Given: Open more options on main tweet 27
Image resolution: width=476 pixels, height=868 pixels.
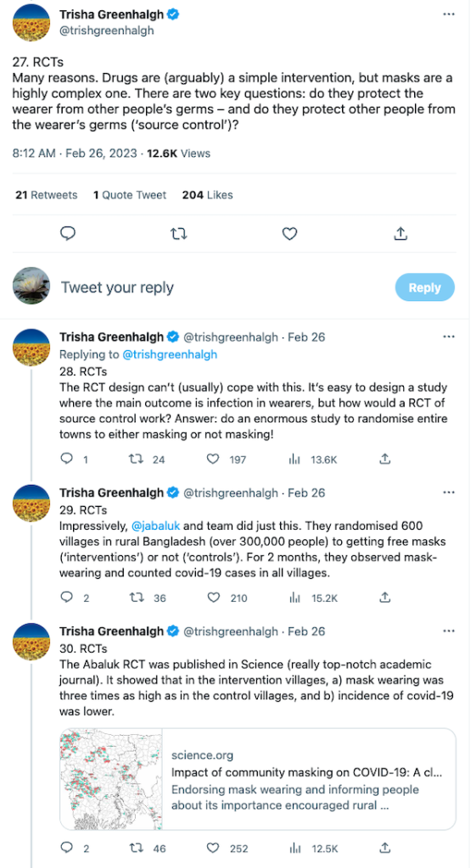Looking at the screenshot, I should 449,14.
